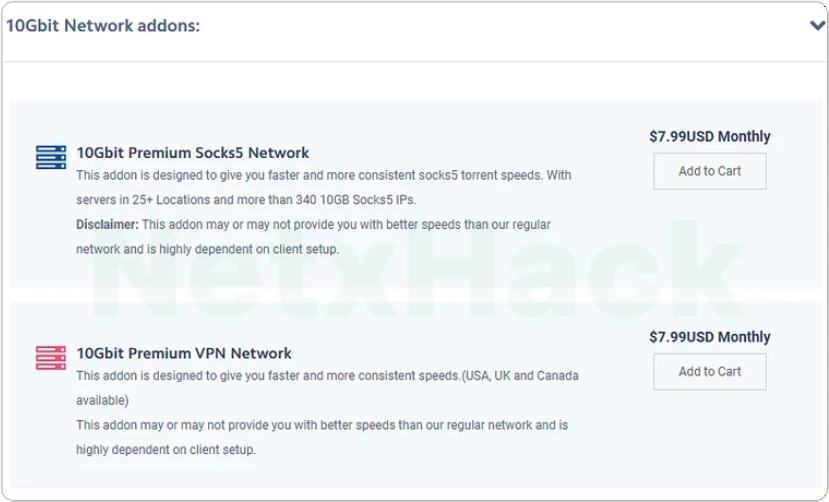The image size is (829, 502).
Task: Click the Socks5 addon's $7.99USD Monthly price
Action: click(710, 137)
